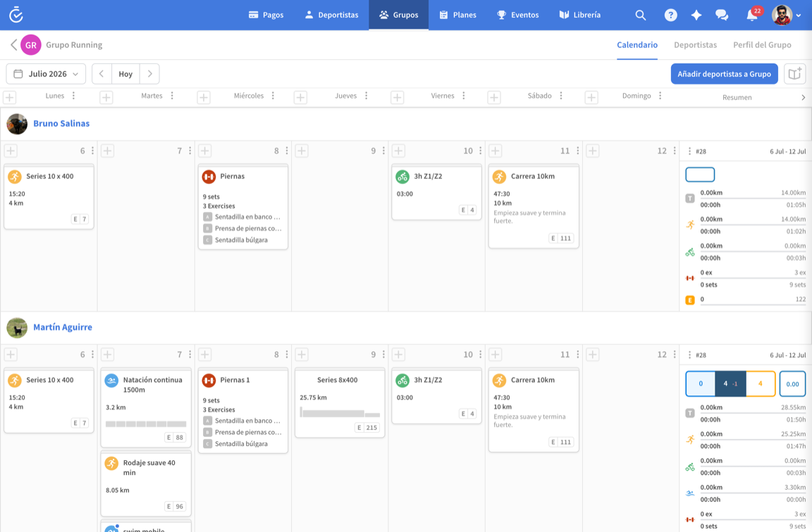Open Viernes column options menu
The image size is (812, 532).
[464, 96]
